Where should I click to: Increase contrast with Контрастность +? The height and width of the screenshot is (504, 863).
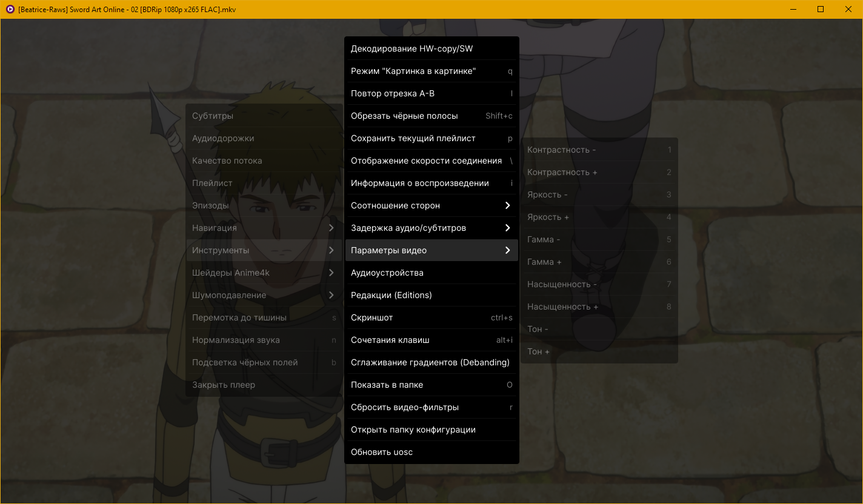click(599, 172)
